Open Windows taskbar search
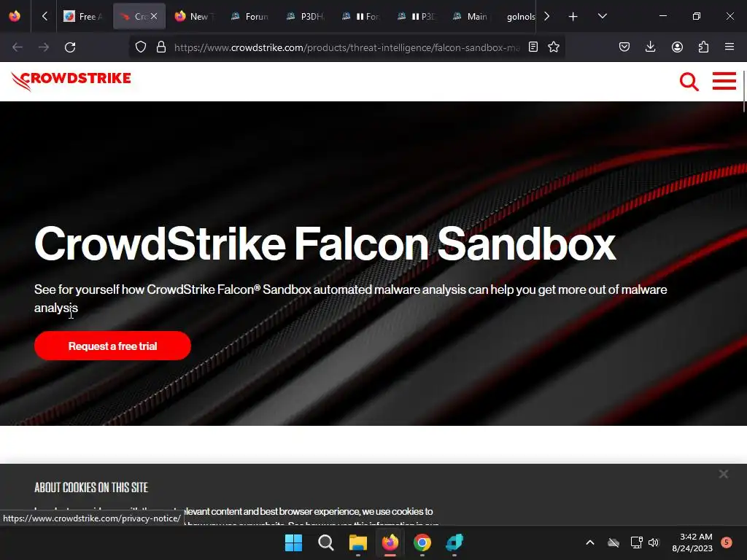The width and height of the screenshot is (747, 560). pyautogui.click(x=326, y=542)
